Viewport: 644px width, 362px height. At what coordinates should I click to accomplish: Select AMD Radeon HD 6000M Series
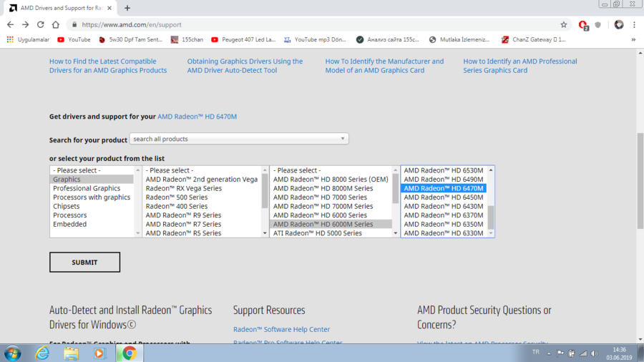(331, 225)
